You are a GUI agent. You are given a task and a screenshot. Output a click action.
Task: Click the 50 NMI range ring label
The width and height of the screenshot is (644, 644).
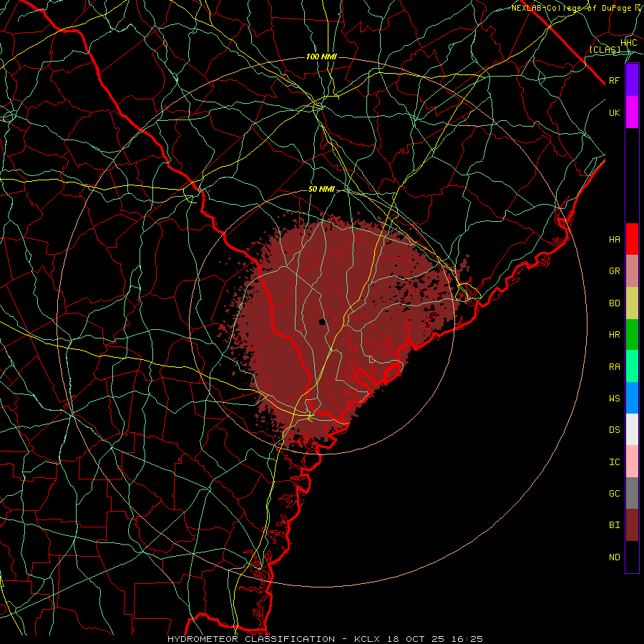(x=321, y=190)
